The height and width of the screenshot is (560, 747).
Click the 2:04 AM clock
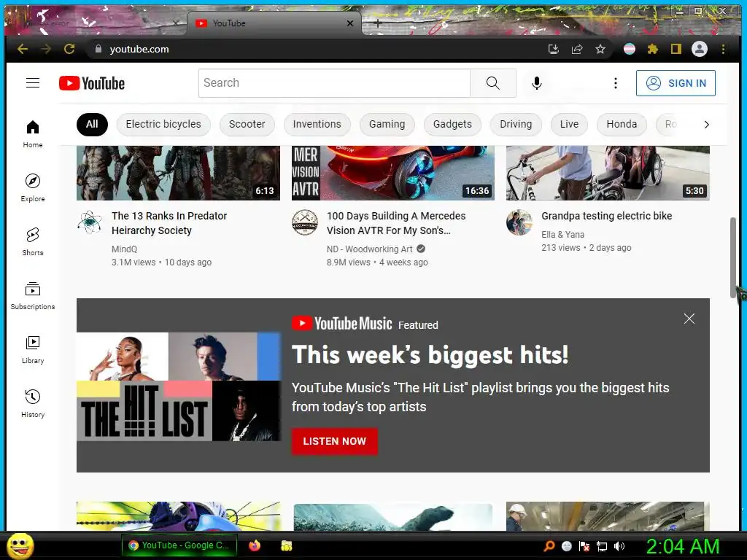pos(683,546)
